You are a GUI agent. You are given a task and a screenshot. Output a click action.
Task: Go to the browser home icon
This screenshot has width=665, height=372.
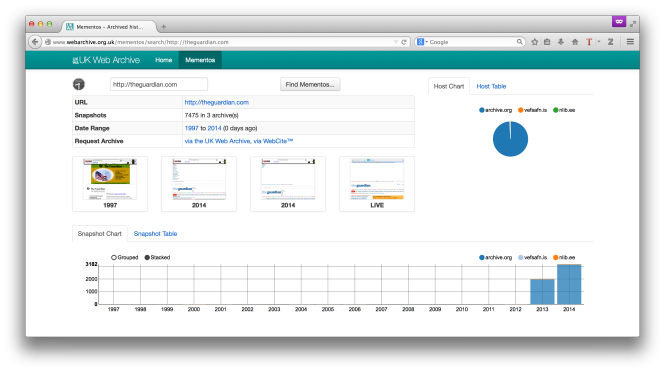(x=575, y=42)
